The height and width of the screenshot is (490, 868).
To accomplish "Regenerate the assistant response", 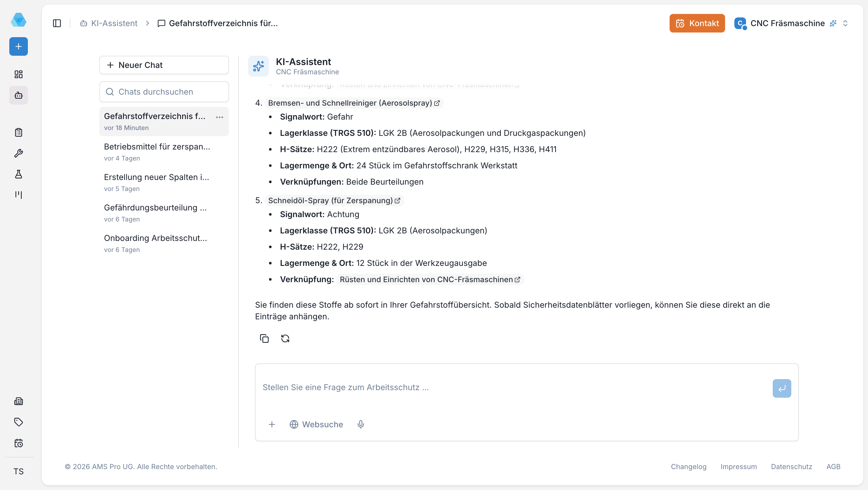I will coord(285,338).
